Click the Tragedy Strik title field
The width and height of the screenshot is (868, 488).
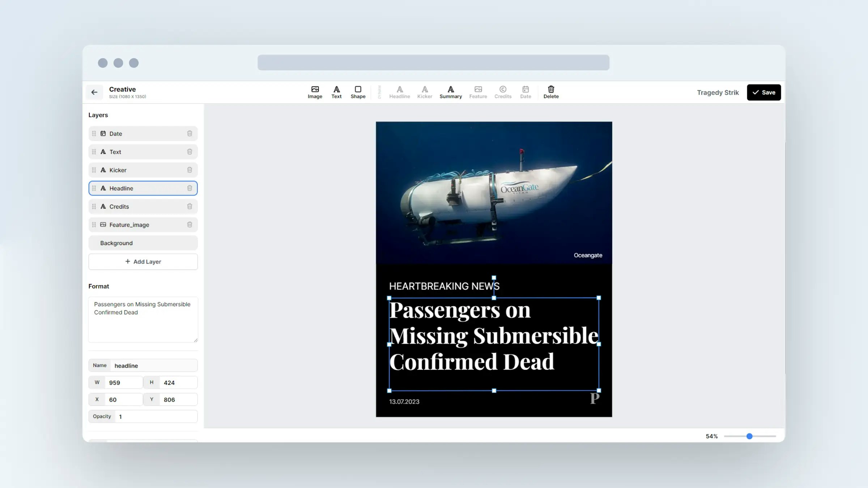point(718,93)
